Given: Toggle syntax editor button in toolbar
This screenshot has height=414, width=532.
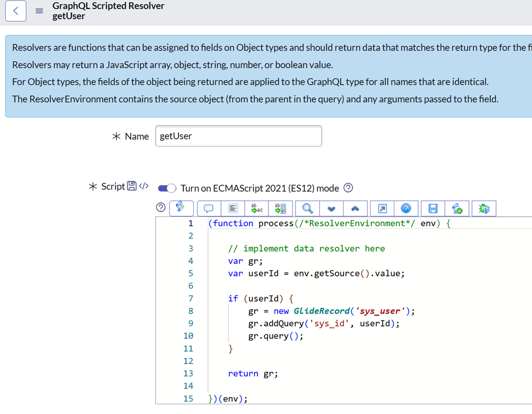Looking at the screenshot, I should tap(181, 208).
